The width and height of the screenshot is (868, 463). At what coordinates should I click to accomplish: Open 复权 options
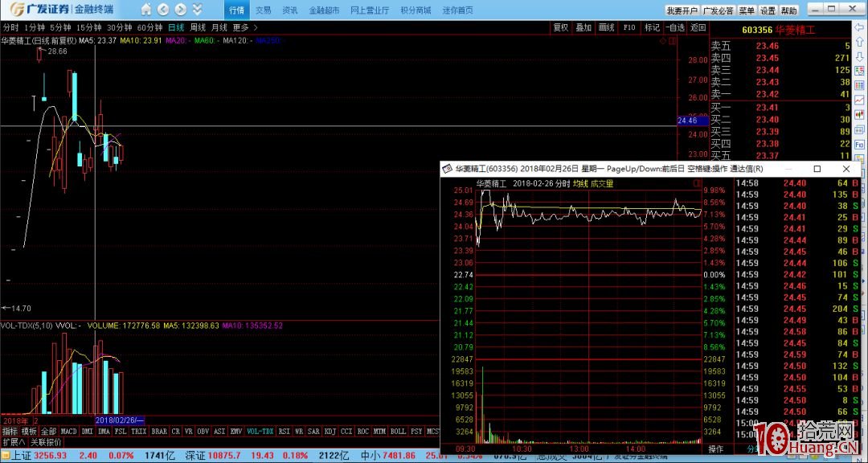561,27
